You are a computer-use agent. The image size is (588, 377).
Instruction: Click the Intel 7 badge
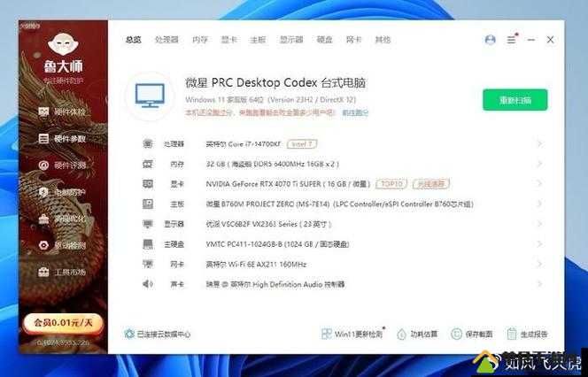coord(302,144)
